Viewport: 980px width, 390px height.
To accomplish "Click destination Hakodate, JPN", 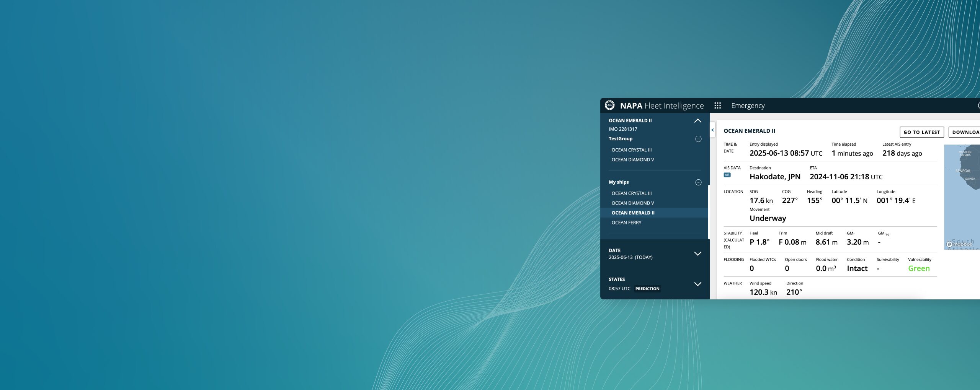I will click(775, 177).
